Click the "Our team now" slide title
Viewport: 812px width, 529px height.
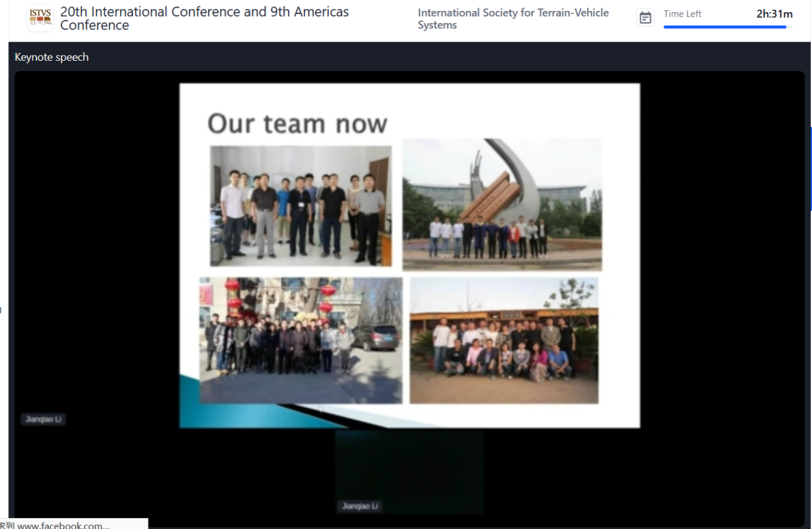(298, 123)
